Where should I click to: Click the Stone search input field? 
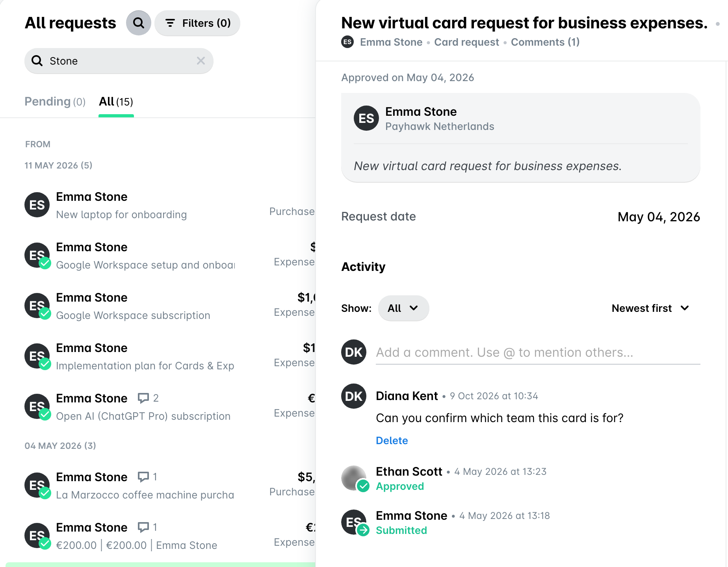119,61
